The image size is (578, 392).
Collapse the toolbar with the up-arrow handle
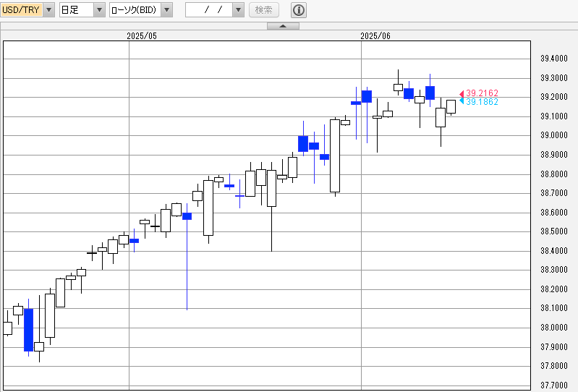[283, 26]
